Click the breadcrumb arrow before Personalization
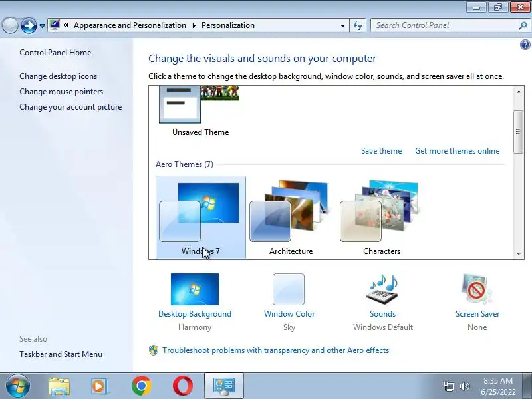This screenshot has width=532, height=399. point(194,25)
